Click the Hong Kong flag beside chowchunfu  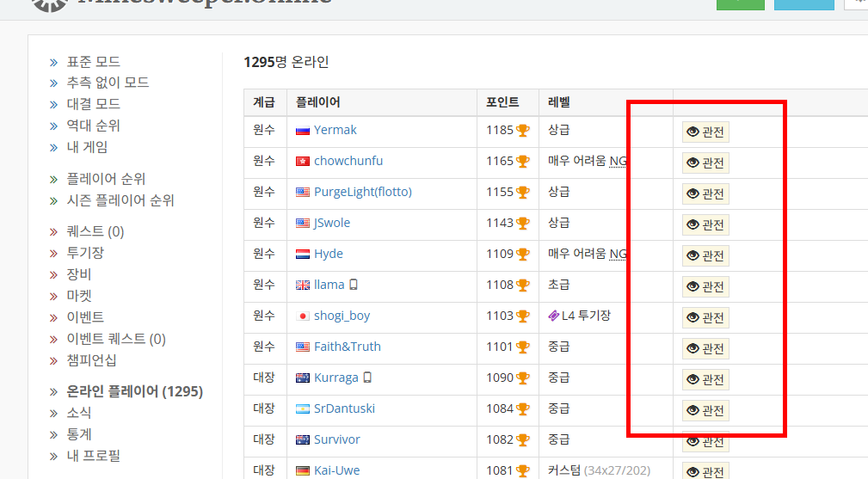303,162
